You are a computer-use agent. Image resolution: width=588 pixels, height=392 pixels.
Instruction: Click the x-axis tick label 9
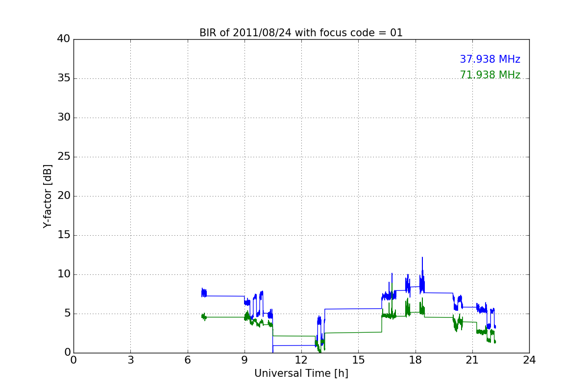click(x=245, y=360)
